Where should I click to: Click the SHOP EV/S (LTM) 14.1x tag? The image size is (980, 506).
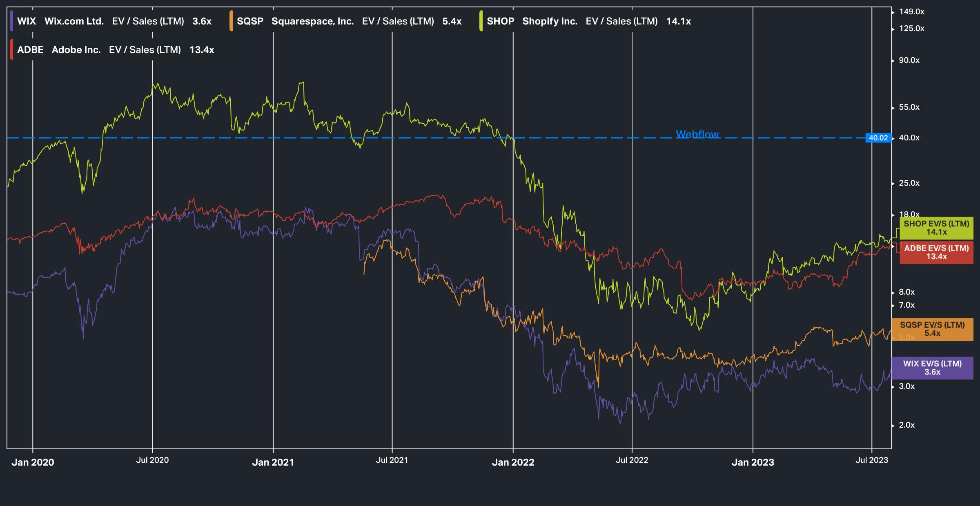pyautogui.click(x=936, y=228)
